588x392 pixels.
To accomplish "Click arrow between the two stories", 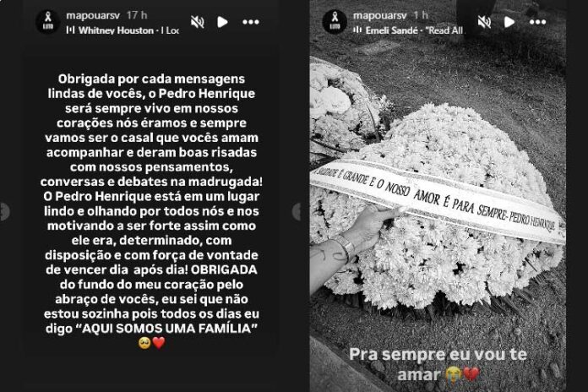I will [x=297, y=211].
